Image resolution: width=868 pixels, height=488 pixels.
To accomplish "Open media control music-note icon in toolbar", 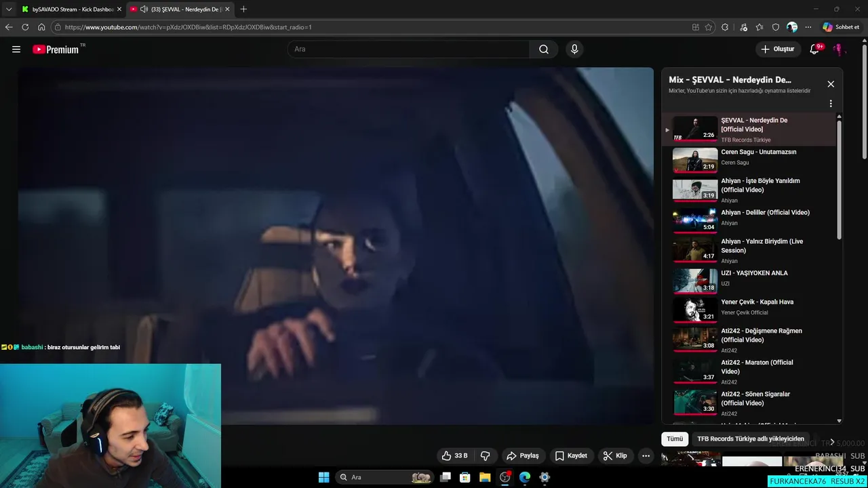I will (744, 27).
